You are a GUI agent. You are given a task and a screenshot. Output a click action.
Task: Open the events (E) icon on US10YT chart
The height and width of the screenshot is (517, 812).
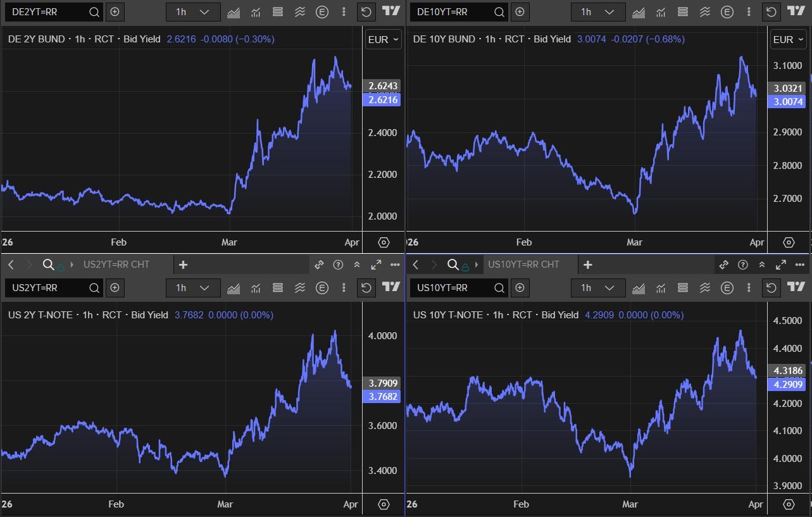pos(727,288)
